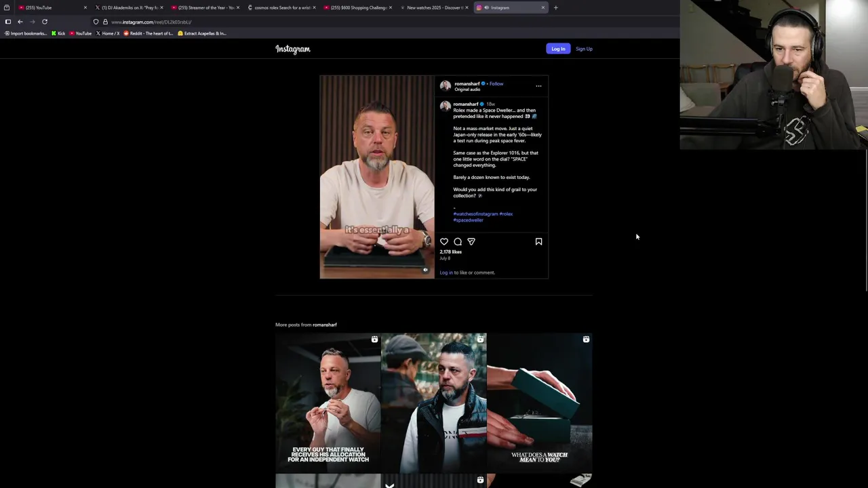Switch to the New watches 2025 tab

(433, 7)
